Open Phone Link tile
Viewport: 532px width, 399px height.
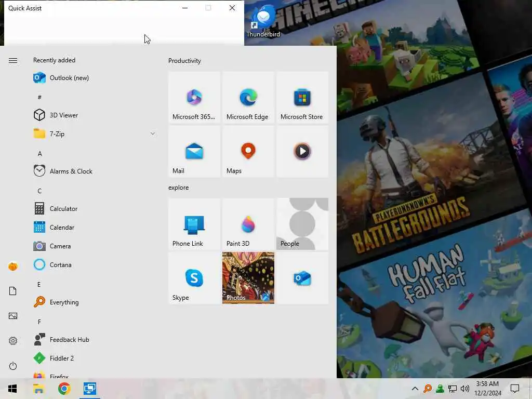(x=194, y=224)
